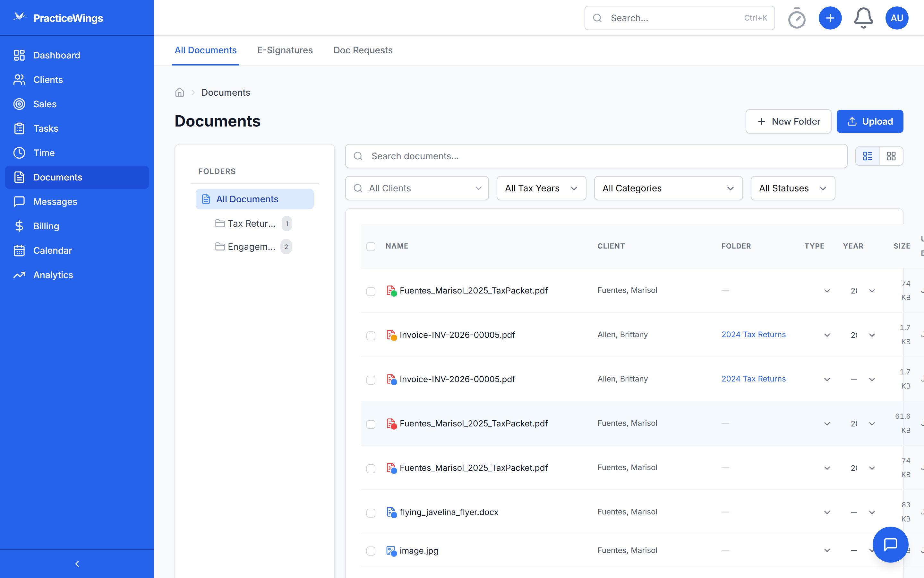The height and width of the screenshot is (578, 924).
Task: Click PDF icon of 74 KB Fuentes TaxPacket top row
Action: coord(391,291)
